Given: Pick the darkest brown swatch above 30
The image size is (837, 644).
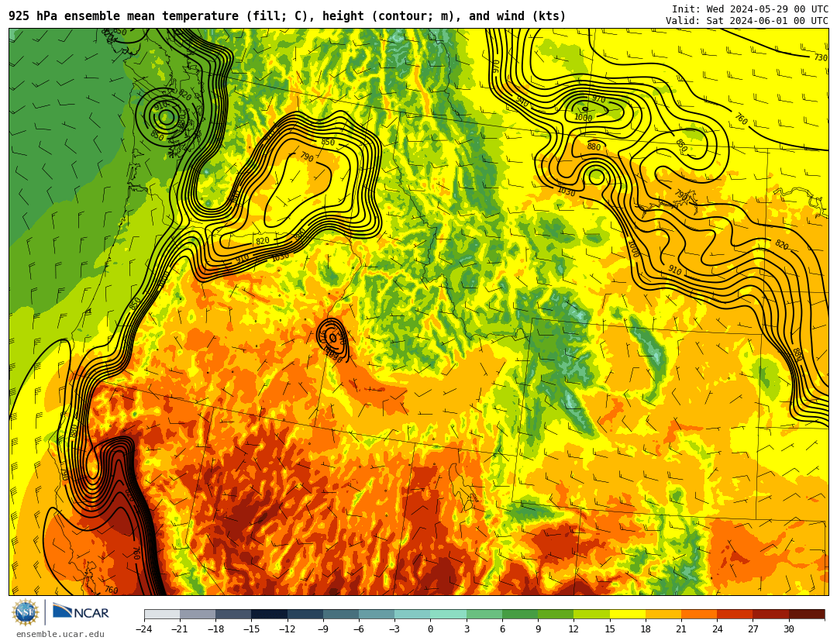Looking at the screenshot, I should click(807, 614).
